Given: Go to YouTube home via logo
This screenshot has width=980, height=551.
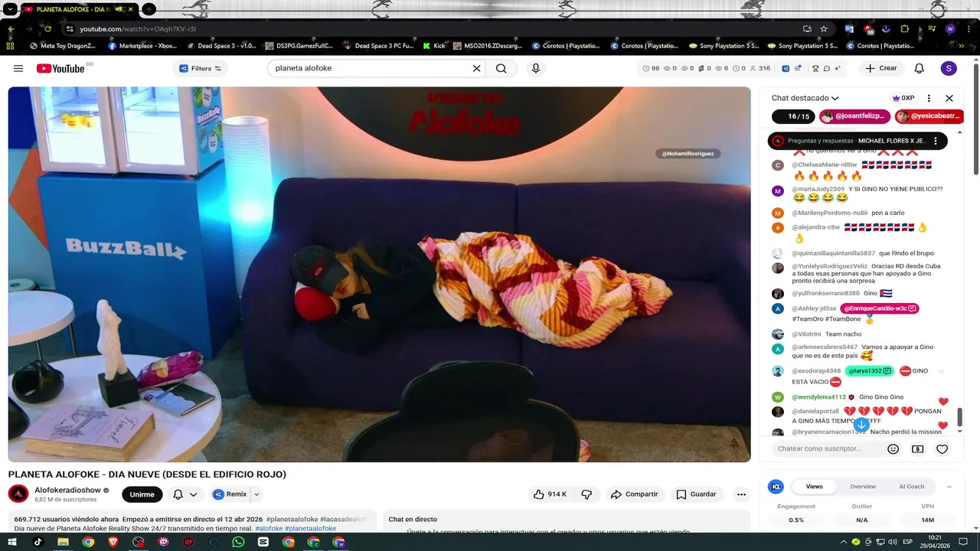Looking at the screenshot, I should click(x=60, y=68).
